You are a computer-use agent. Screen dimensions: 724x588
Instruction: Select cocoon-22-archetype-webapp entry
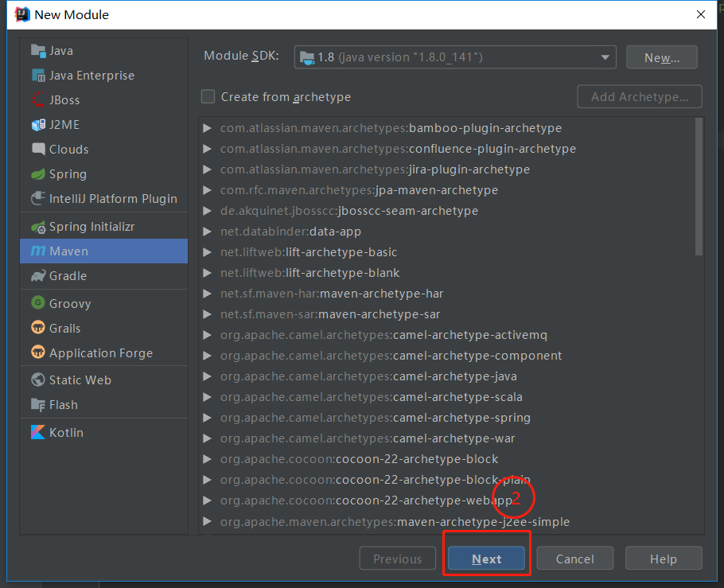point(367,500)
